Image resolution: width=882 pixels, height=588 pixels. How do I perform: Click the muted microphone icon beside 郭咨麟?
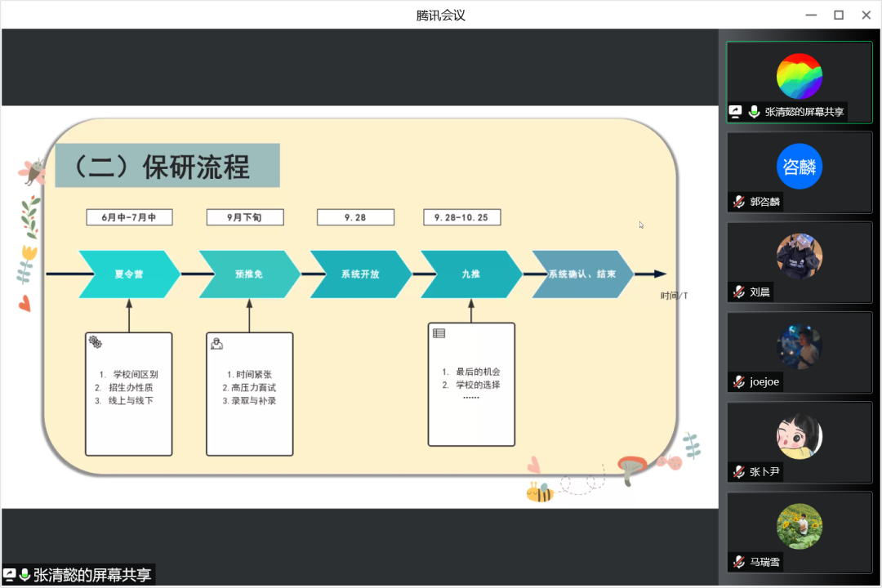tap(739, 202)
